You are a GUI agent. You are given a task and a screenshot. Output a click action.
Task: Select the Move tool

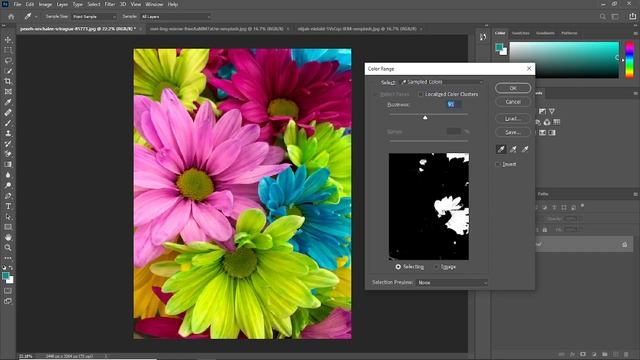point(8,40)
